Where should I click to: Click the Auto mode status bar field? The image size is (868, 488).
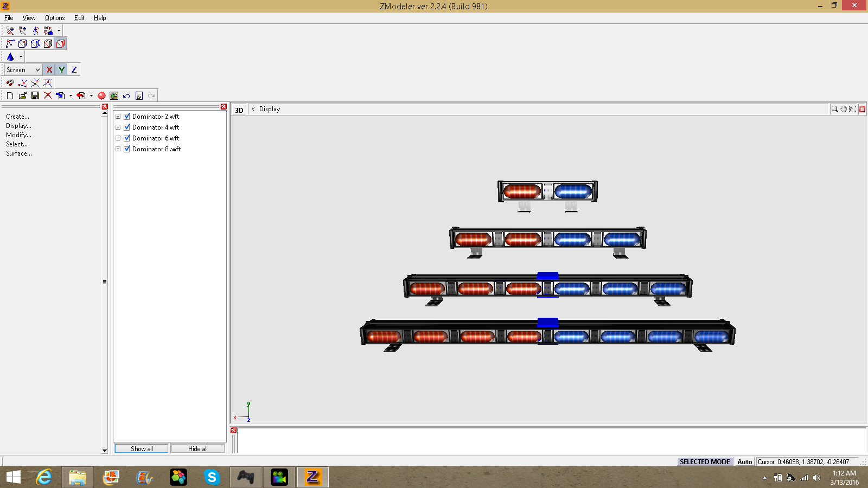click(744, 461)
